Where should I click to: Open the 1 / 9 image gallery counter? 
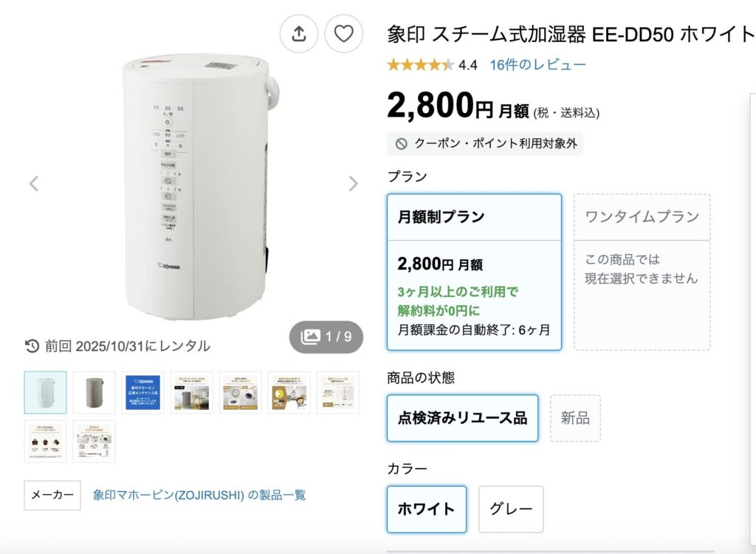coord(326,337)
